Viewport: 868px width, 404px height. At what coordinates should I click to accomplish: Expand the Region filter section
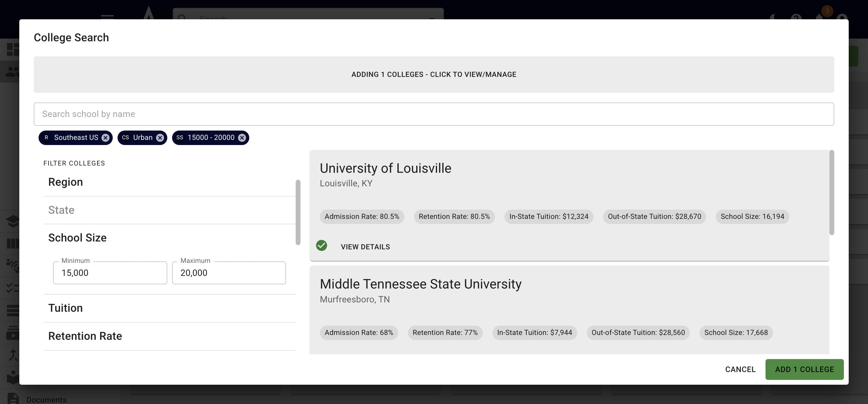[169, 182]
